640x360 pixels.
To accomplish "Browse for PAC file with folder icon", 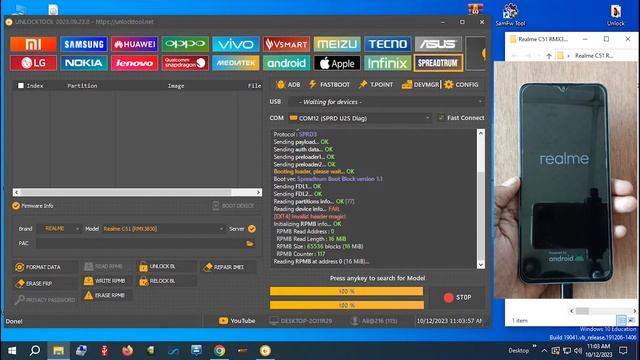I will (x=250, y=243).
